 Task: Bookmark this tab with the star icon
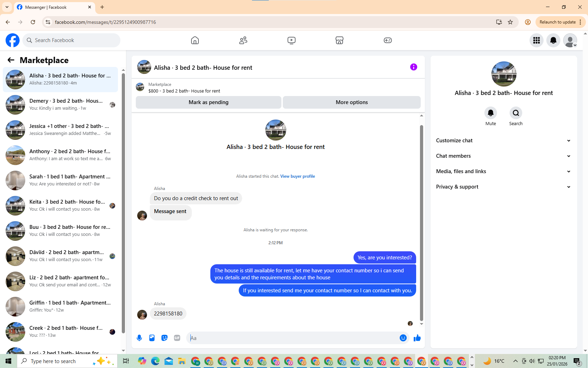(x=510, y=22)
